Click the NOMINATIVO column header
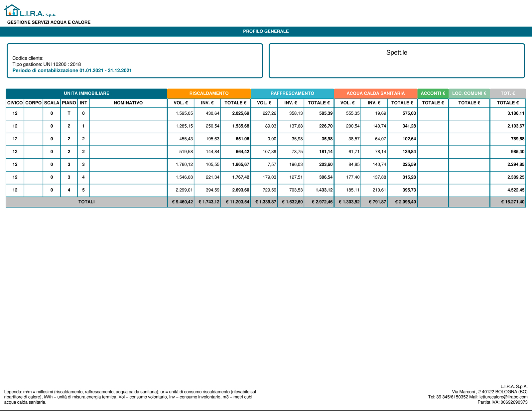Image resolution: width=532 pixels, height=411 pixels. pos(128,103)
